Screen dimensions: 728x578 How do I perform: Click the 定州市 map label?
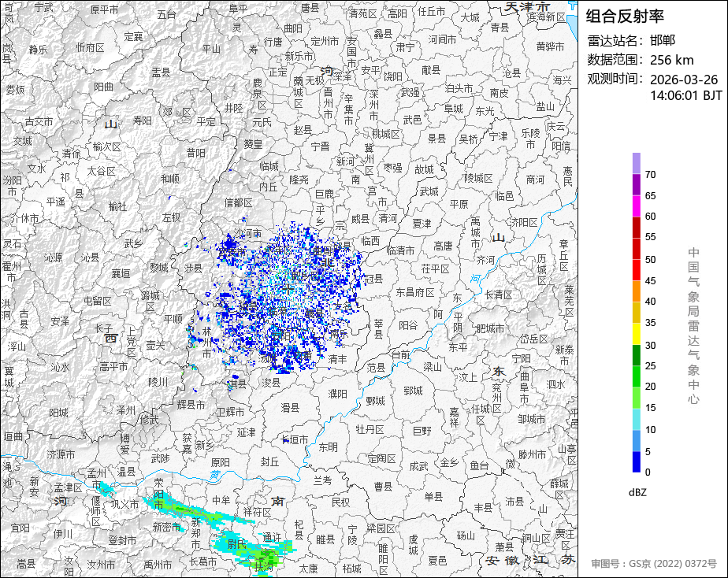pos(325,41)
